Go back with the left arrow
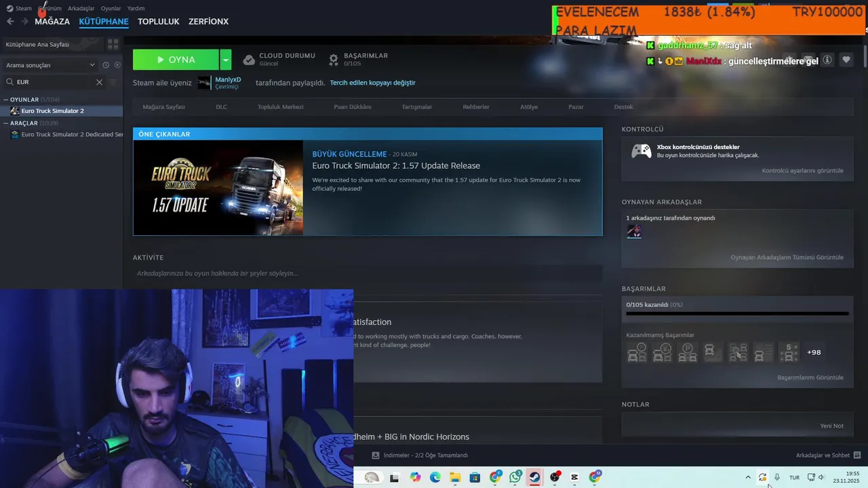The image size is (868, 488). coord(10,22)
